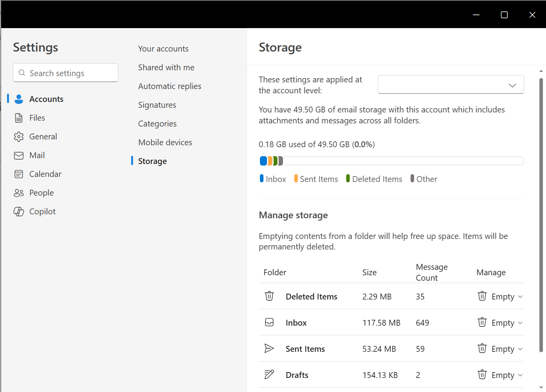This screenshot has width=546, height=392.
Task: Select the Storage menu item
Action: pyautogui.click(x=152, y=161)
